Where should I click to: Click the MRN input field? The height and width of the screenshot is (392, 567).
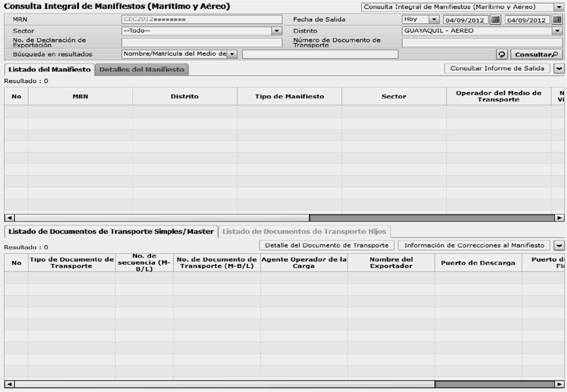[202, 20]
